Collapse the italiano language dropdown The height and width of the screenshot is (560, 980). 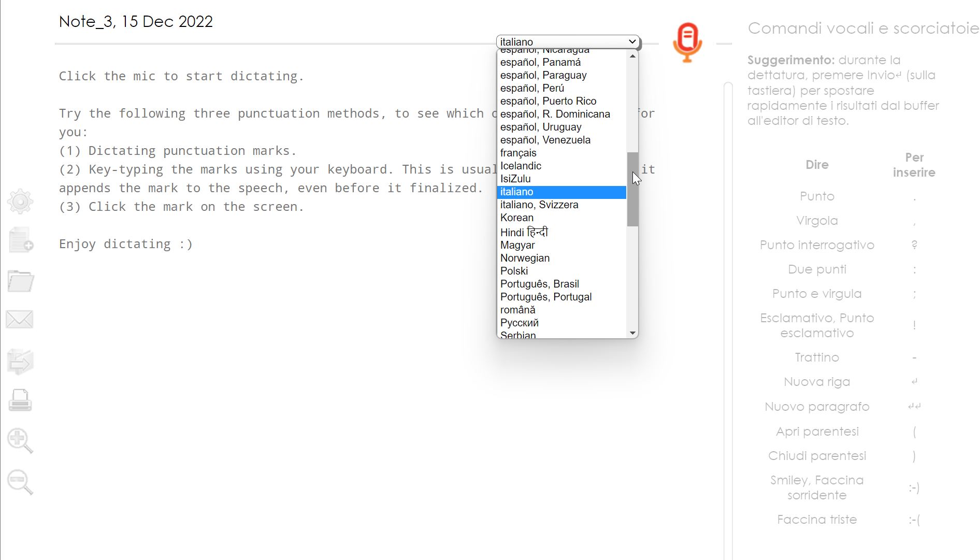click(568, 42)
